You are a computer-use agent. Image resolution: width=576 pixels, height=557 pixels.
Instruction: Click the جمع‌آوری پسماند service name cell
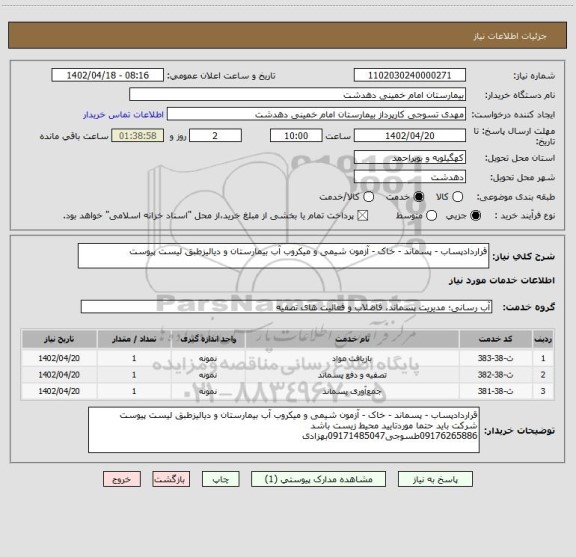pos(352,391)
